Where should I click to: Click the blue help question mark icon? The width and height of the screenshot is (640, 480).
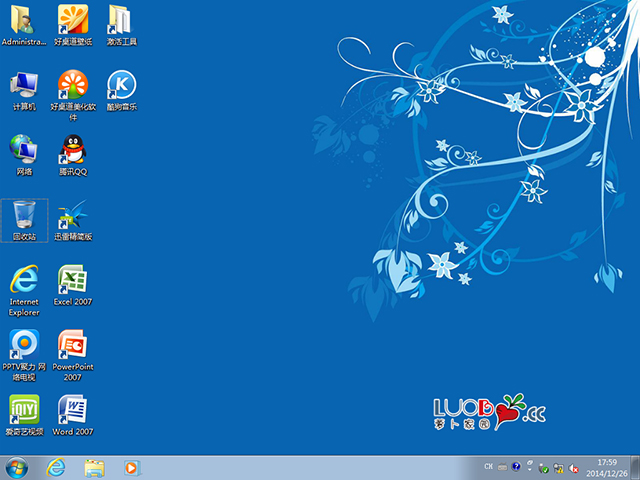pyautogui.click(x=516, y=467)
